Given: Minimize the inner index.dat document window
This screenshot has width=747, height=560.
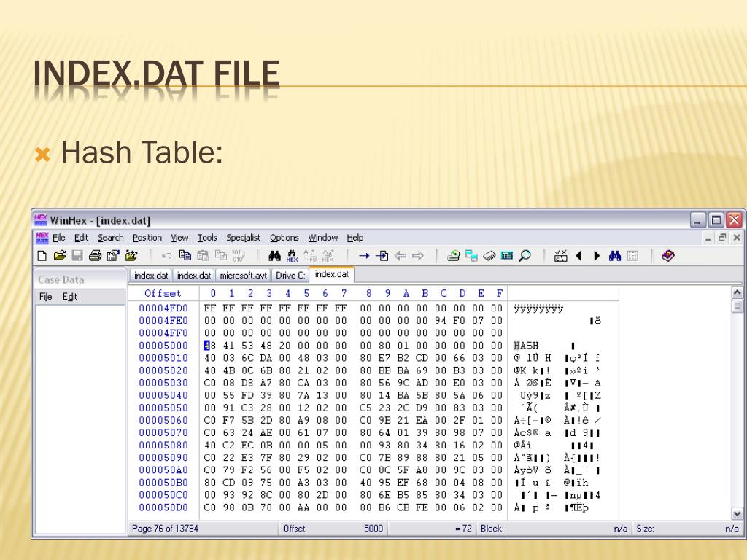Looking at the screenshot, I should point(708,237).
